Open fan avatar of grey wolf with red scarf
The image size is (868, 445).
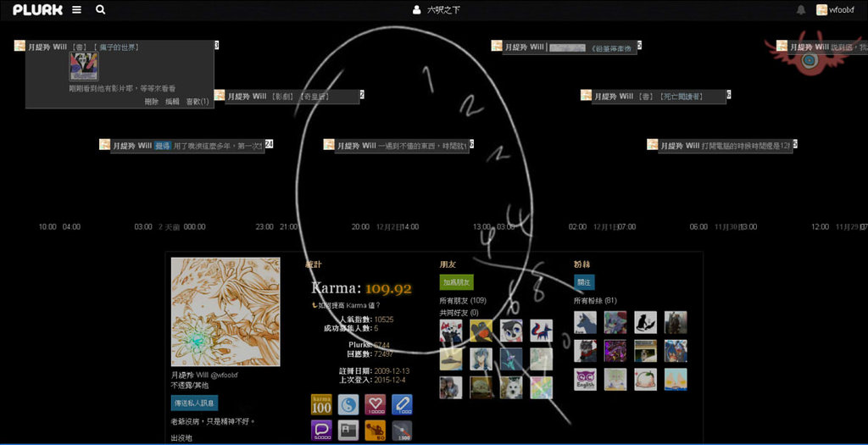pyautogui.click(x=585, y=351)
